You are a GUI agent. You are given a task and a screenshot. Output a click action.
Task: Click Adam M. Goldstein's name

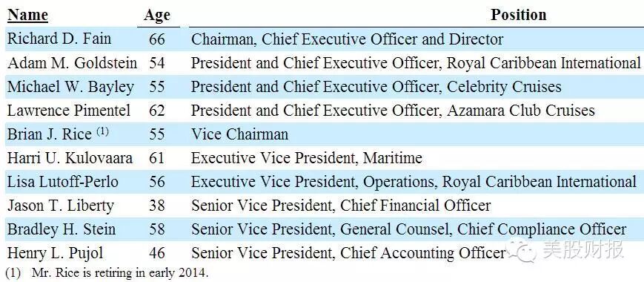(x=73, y=63)
